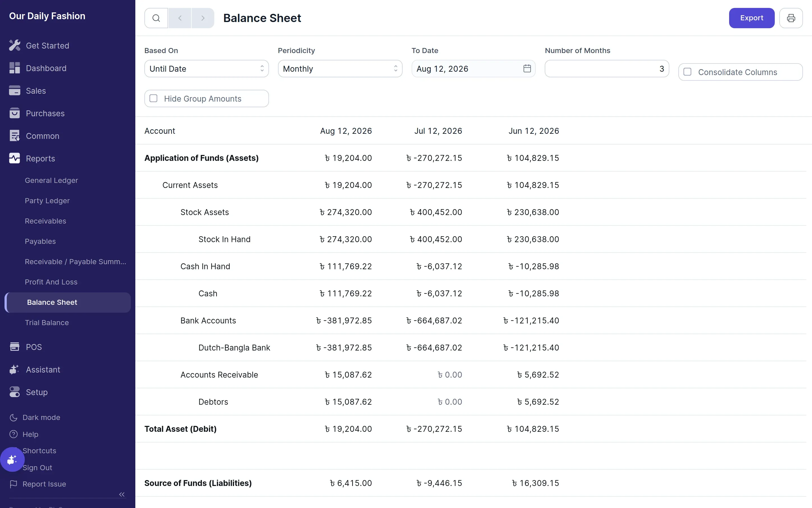The height and width of the screenshot is (508, 812).
Task: Click the POS sidebar icon
Action: pyautogui.click(x=14, y=347)
